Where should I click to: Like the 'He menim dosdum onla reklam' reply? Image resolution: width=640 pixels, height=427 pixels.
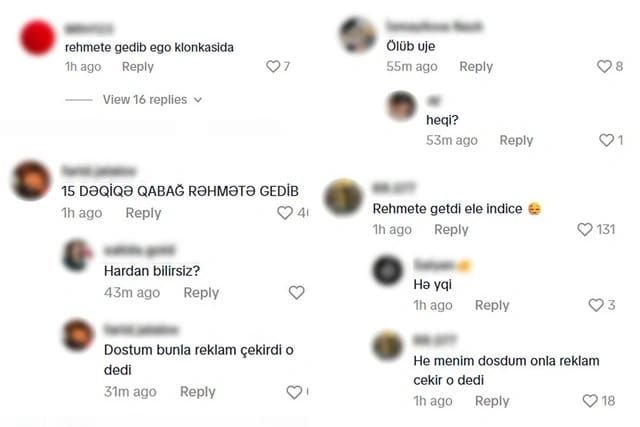click(x=590, y=400)
